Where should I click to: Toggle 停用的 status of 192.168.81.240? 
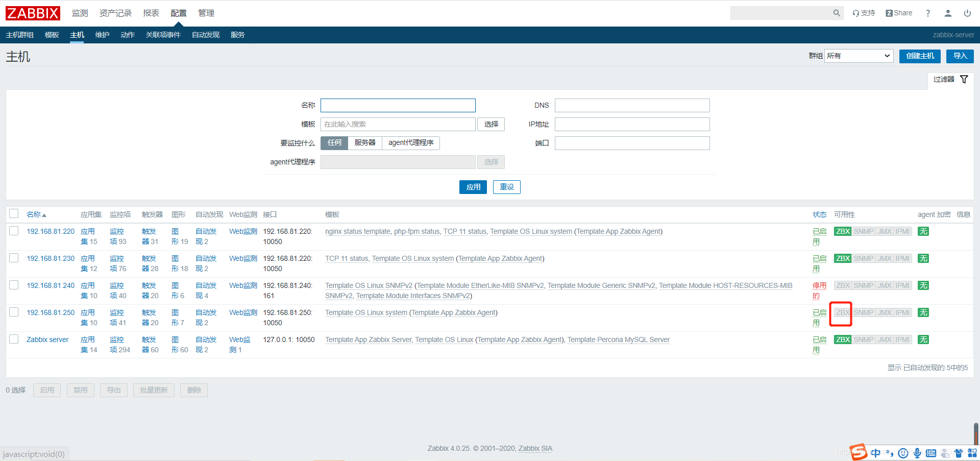pyautogui.click(x=819, y=290)
